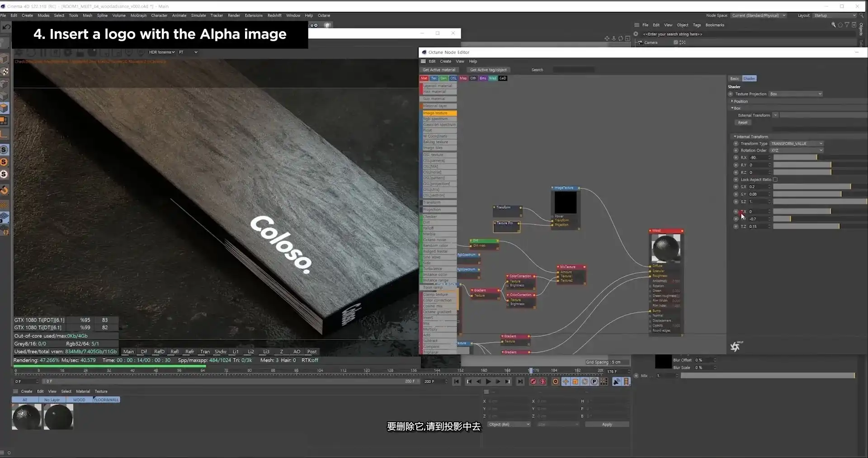This screenshot has width=868, height=458.
Task: Click the C4D node category icon
Action: pyautogui.click(x=503, y=78)
